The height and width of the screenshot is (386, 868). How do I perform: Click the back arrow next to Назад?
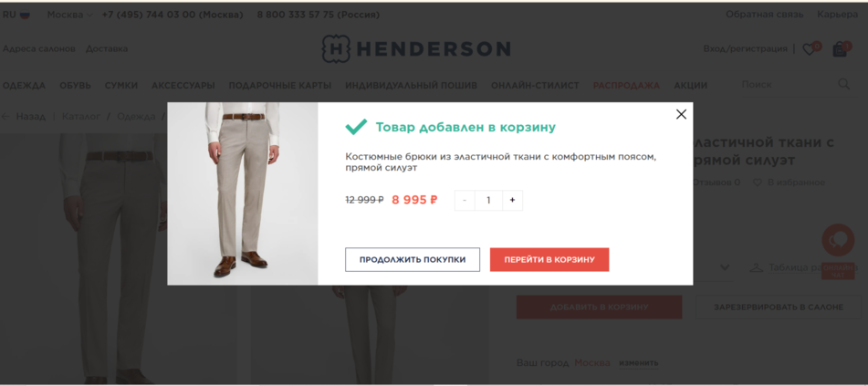(x=6, y=116)
